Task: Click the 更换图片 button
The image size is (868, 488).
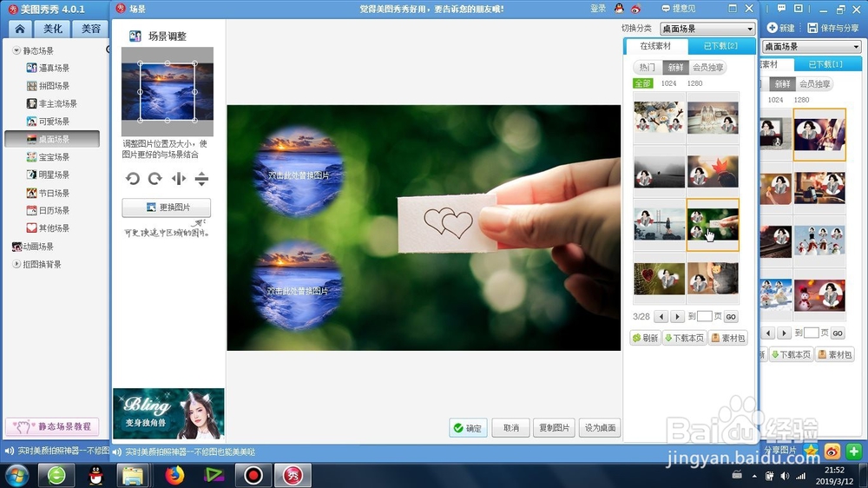Action: tap(166, 208)
